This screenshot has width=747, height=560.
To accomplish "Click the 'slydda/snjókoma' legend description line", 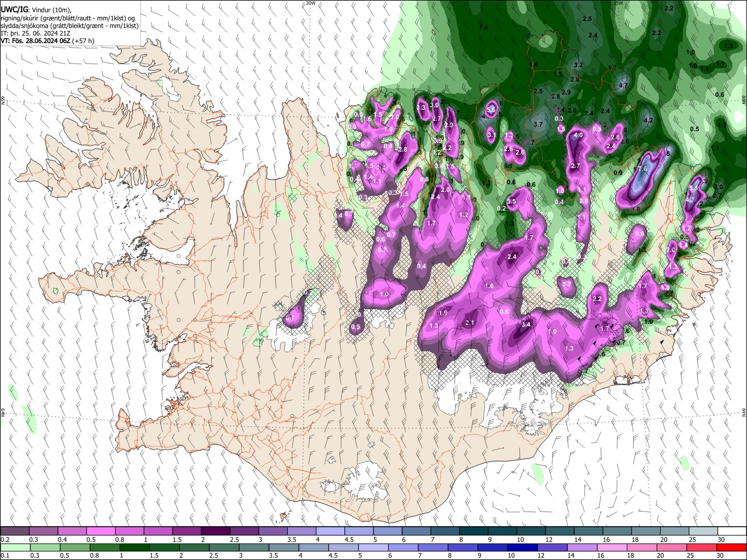I will [x=69, y=26].
